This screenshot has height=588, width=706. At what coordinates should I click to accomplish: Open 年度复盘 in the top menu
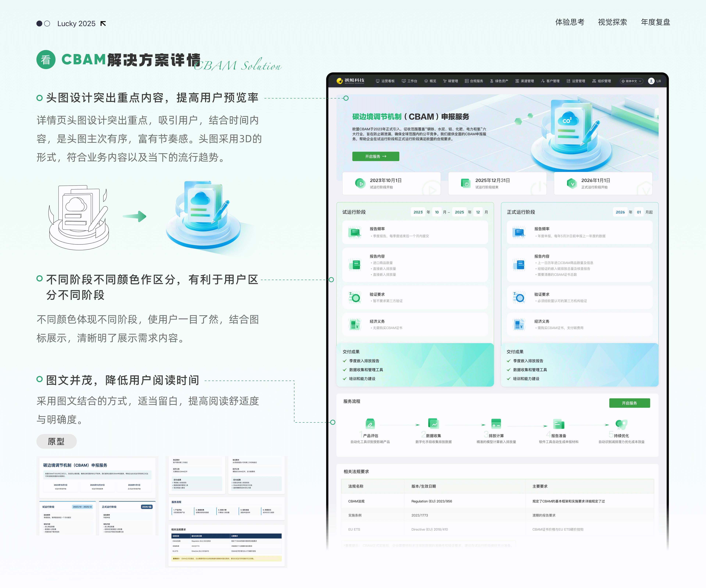[x=655, y=22]
